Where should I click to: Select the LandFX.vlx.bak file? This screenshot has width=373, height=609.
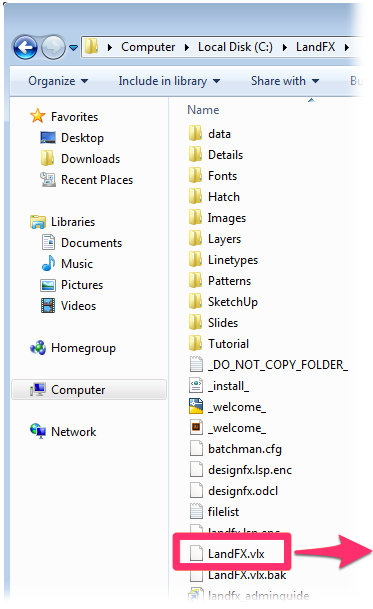(247, 574)
